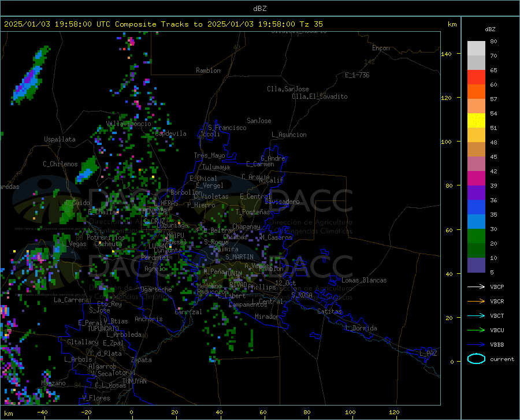520x420 pixels.
Task: Click the Lomas_Blancas map label
Action: (364, 280)
